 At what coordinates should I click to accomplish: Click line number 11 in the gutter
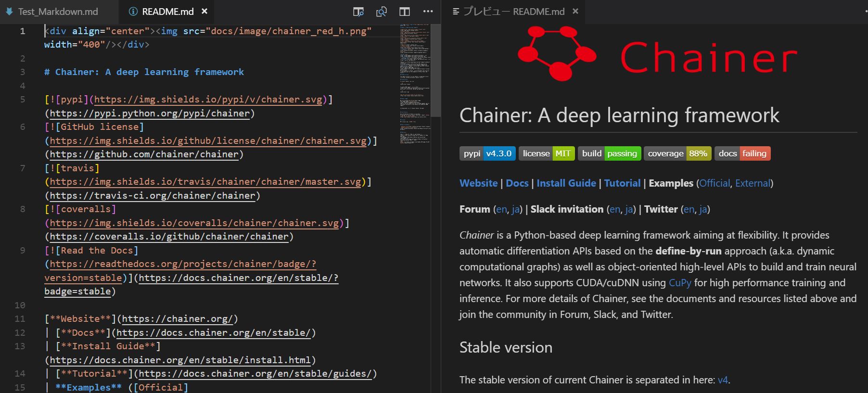(x=20, y=319)
